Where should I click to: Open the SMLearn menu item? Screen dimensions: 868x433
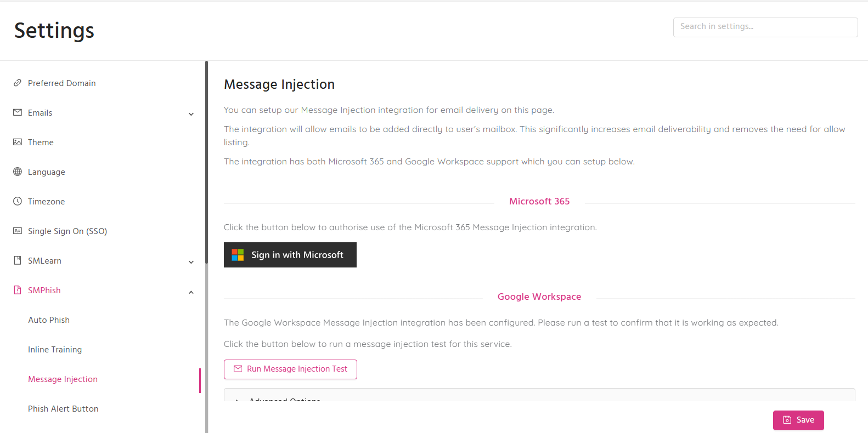click(44, 261)
